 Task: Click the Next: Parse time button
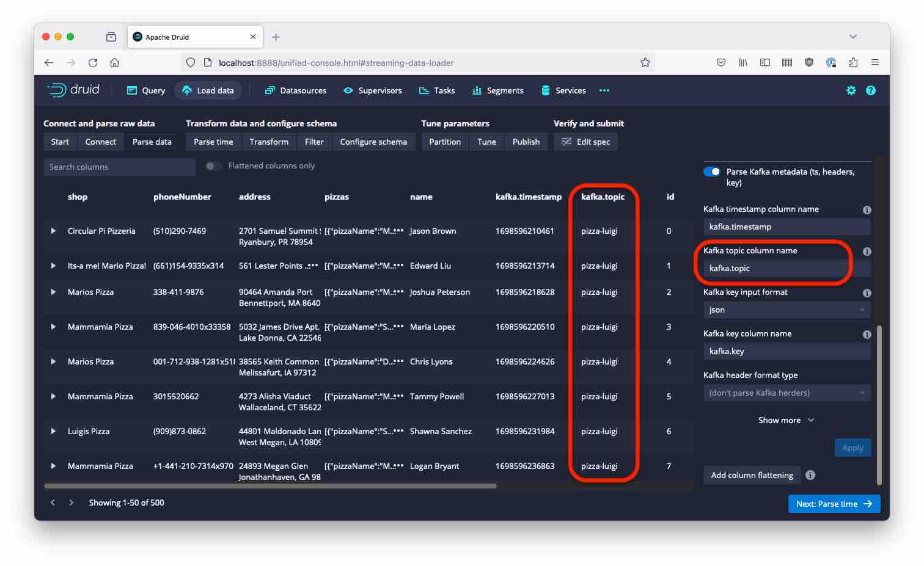[834, 503]
